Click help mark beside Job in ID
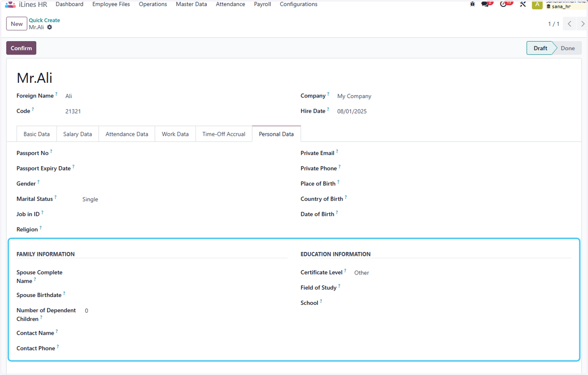The width and height of the screenshot is (588, 375). coord(42,212)
